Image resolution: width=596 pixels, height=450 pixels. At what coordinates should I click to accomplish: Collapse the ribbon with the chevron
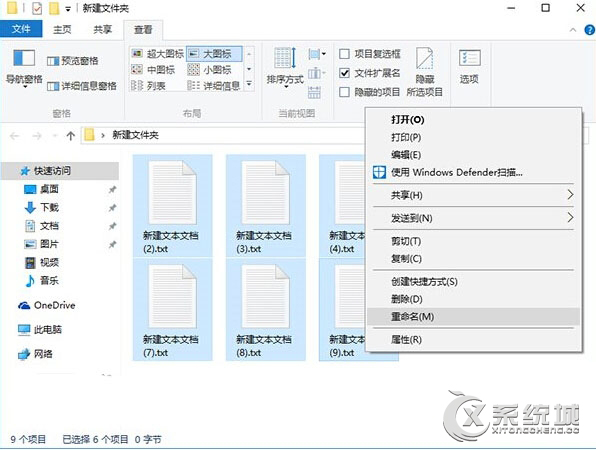573,30
